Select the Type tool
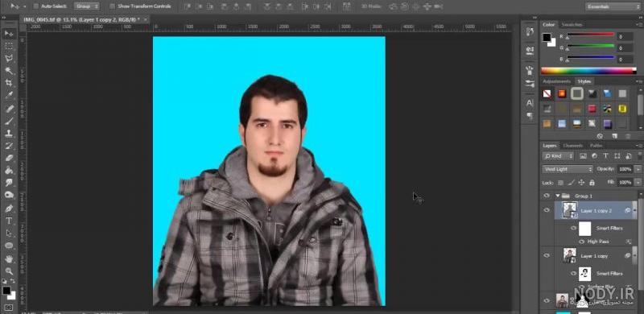 pyautogui.click(x=9, y=221)
